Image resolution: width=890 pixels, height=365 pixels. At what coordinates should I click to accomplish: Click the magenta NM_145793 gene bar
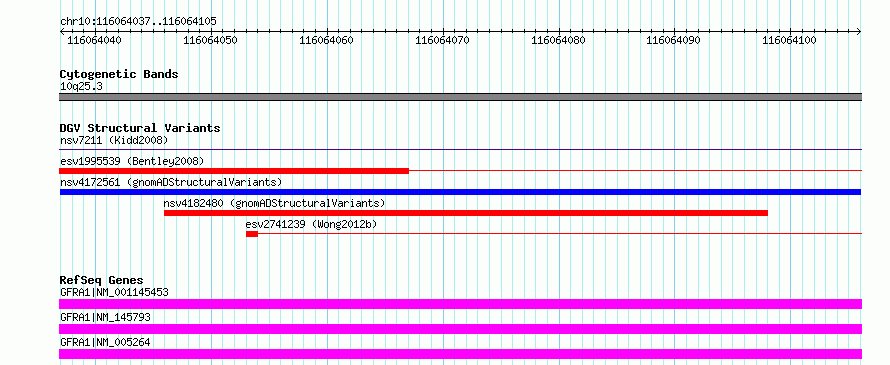coord(460,329)
